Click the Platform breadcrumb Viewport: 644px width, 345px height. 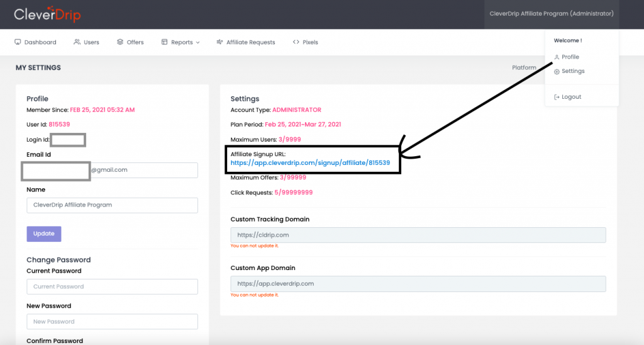[524, 67]
